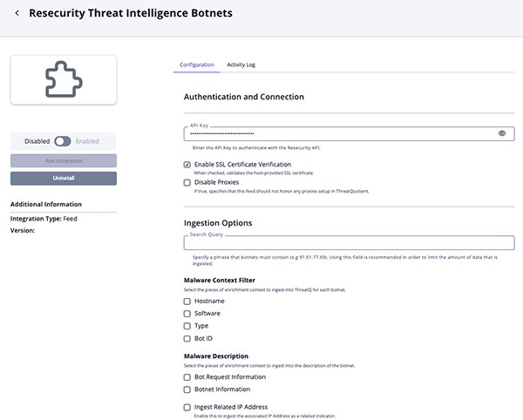
Task: Toggle the Disabled/Enabled integration switch
Action: click(63, 141)
